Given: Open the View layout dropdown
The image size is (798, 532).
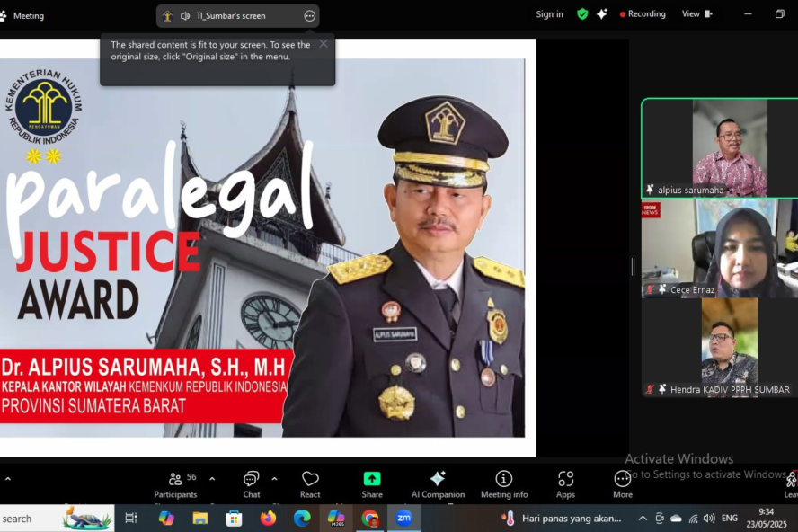Looking at the screenshot, I should pos(696,14).
